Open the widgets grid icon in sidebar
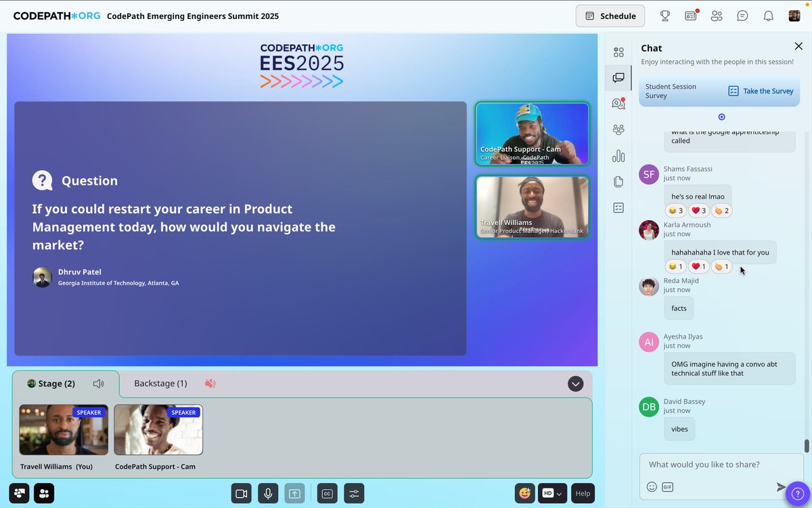The image size is (812, 508). coord(618,52)
